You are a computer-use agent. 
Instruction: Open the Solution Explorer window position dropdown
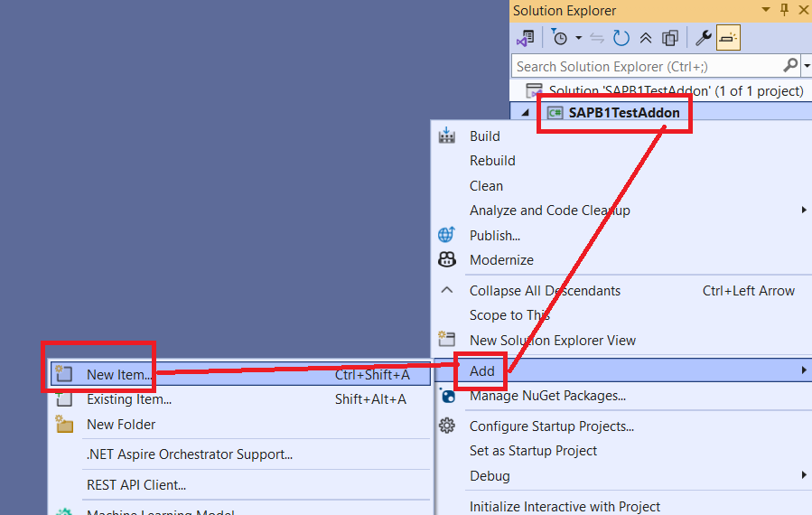[x=765, y=10]
